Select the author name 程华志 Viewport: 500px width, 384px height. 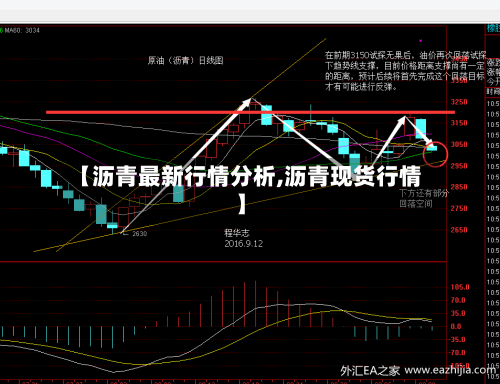point(237,233)
